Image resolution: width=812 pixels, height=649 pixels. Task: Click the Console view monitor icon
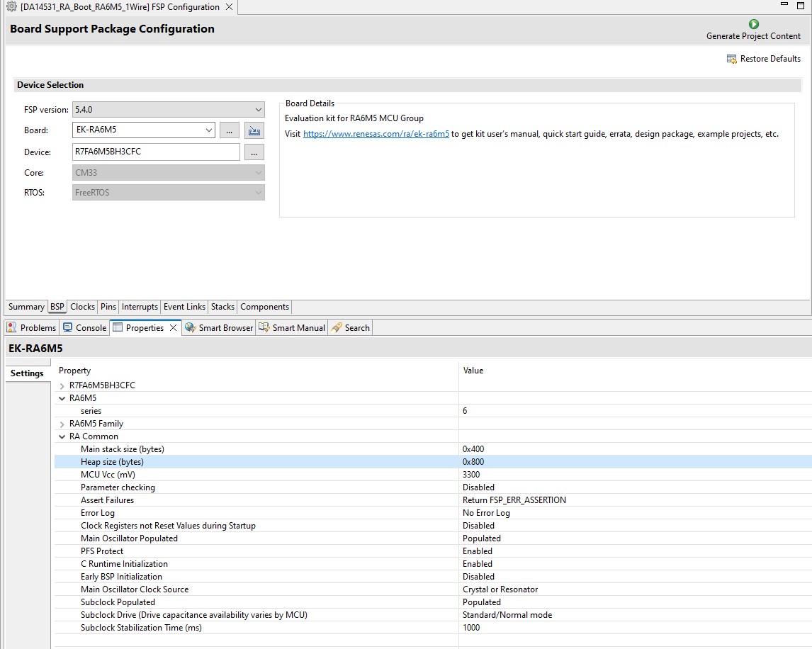68,327
